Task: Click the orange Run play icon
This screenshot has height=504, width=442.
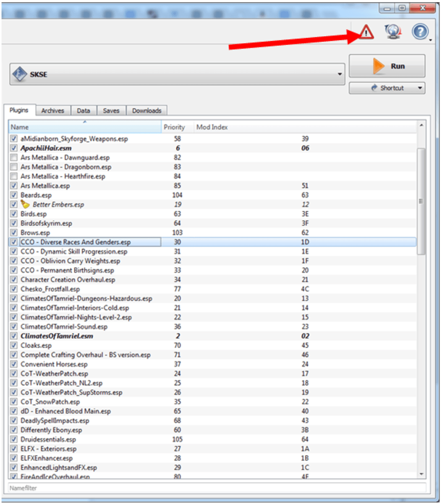Action: [378, 66]
